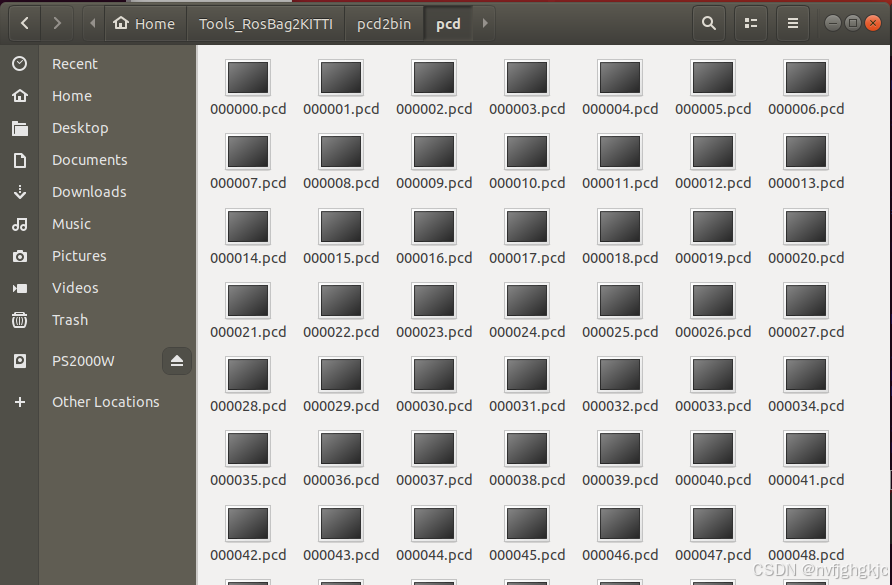Image resolution: width=892 pixels, height=585 pixels.
Task: Click the Music note icon
Action: click(x=20, y=224)
